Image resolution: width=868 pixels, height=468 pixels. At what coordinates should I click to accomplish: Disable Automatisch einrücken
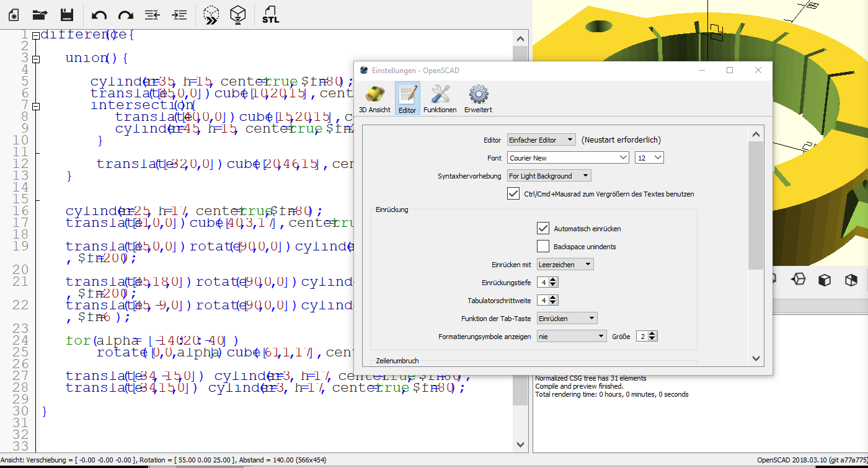coord(543,227)
